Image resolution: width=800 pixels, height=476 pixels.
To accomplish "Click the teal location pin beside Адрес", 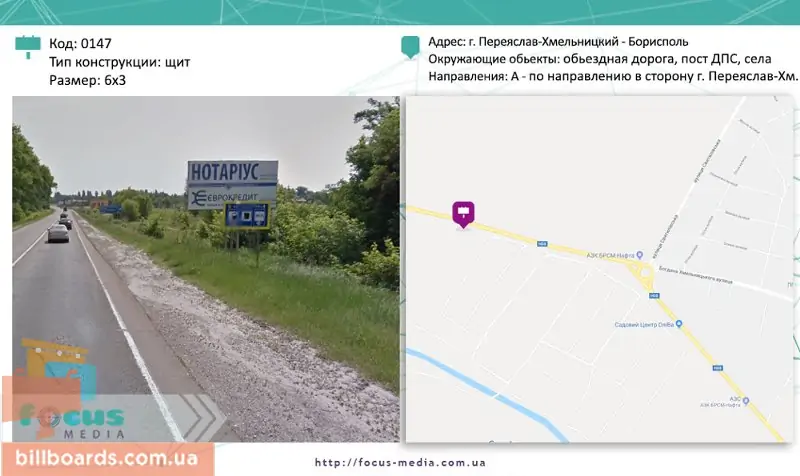I will [x=410, y=47].
